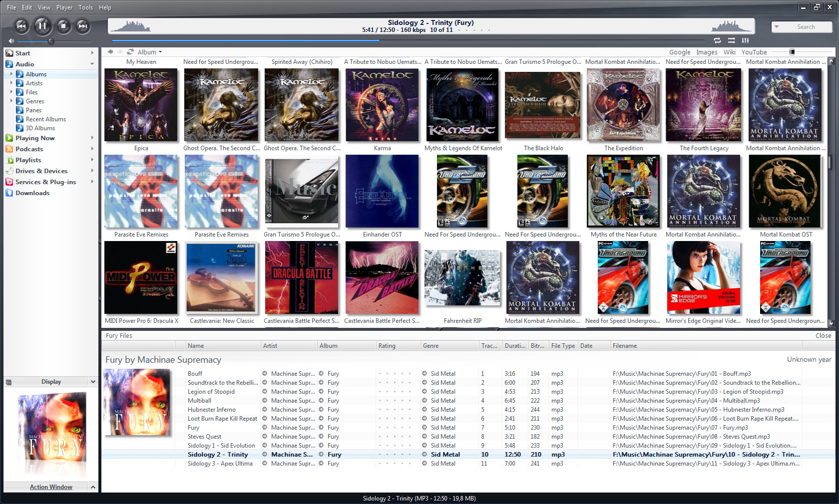Click the artist icon beside Bouff
839x504 pixels.
tap(265, 373)
